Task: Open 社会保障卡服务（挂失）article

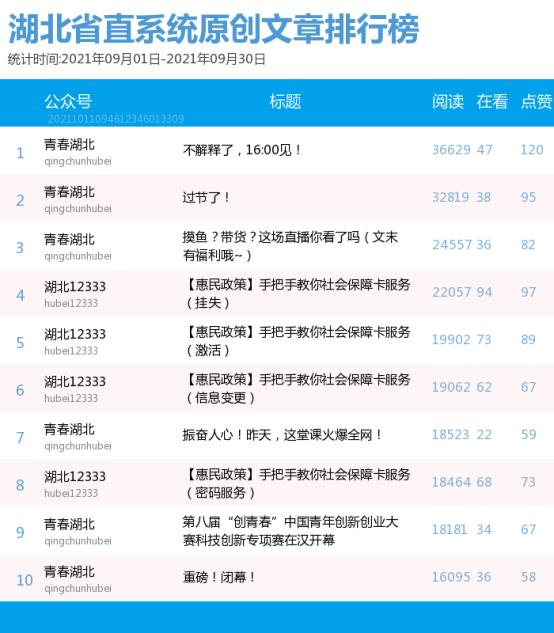Action: point(297,293)
